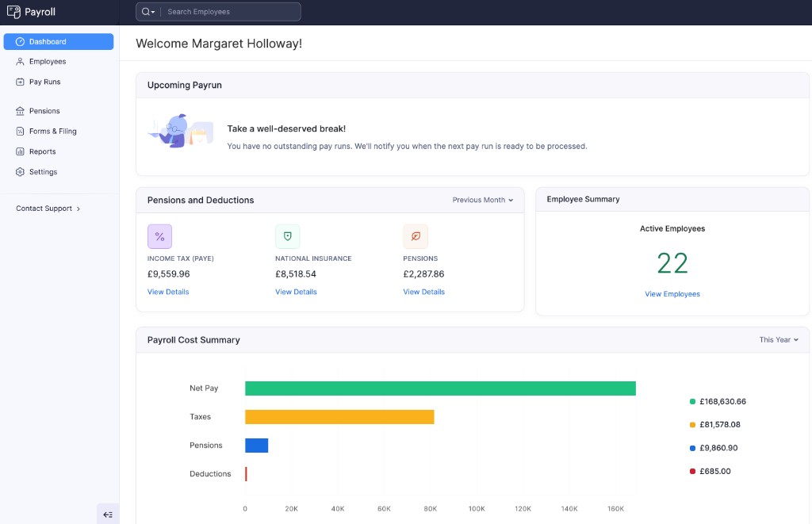Click the Deductions chart label

tap(210, 474)
